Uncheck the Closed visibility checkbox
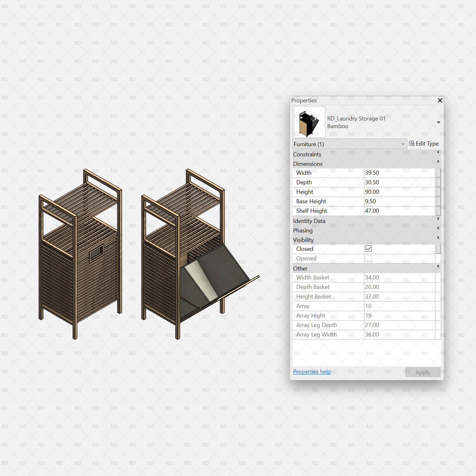The height and width of the screenshot is (476, 476). 368,249
